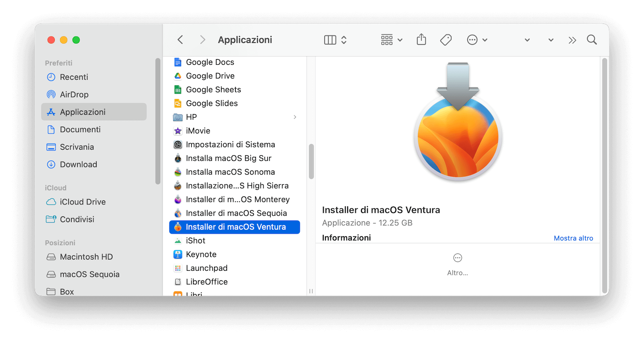The width and height of the screenshot is (644, 342).
Task: Select the LibreOffice app icon
Action: (178, 282)
